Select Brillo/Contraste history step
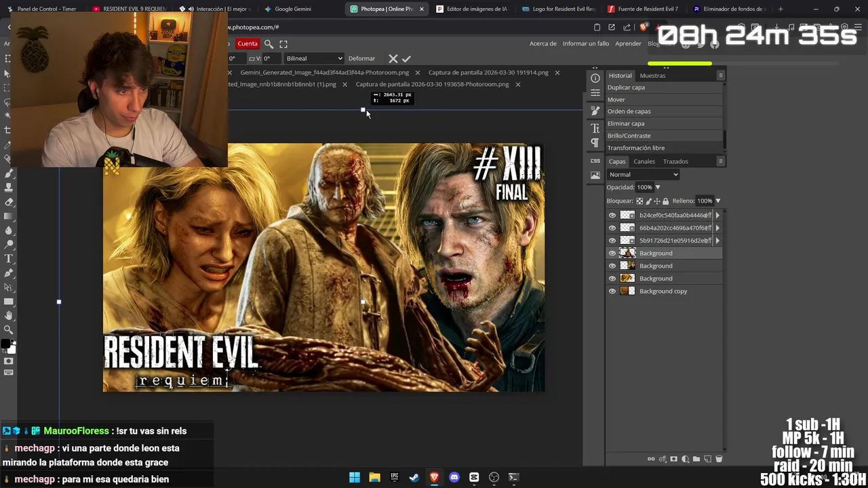This screenshot has height=488, width=868. point(664,136)
